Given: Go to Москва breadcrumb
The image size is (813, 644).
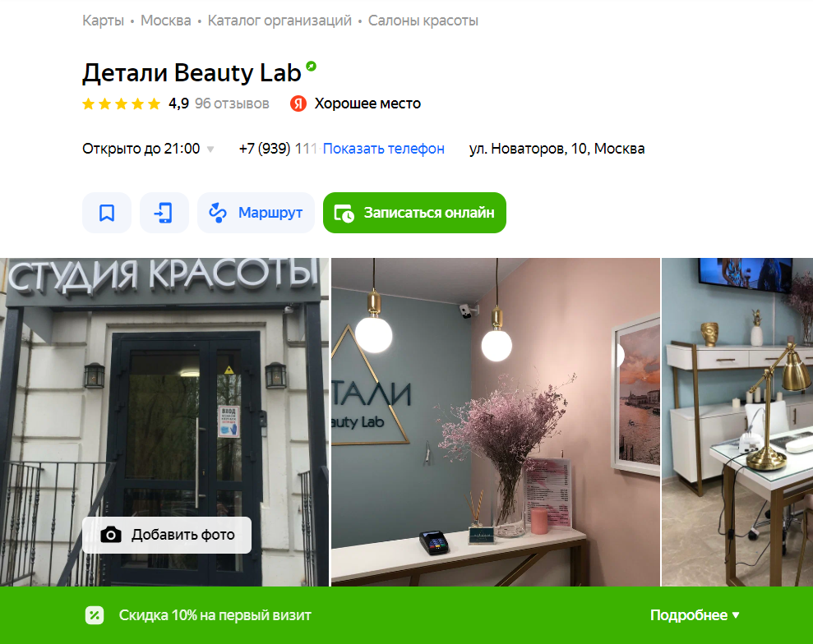Looking at the screenshot, I should [x=166, y=21].
